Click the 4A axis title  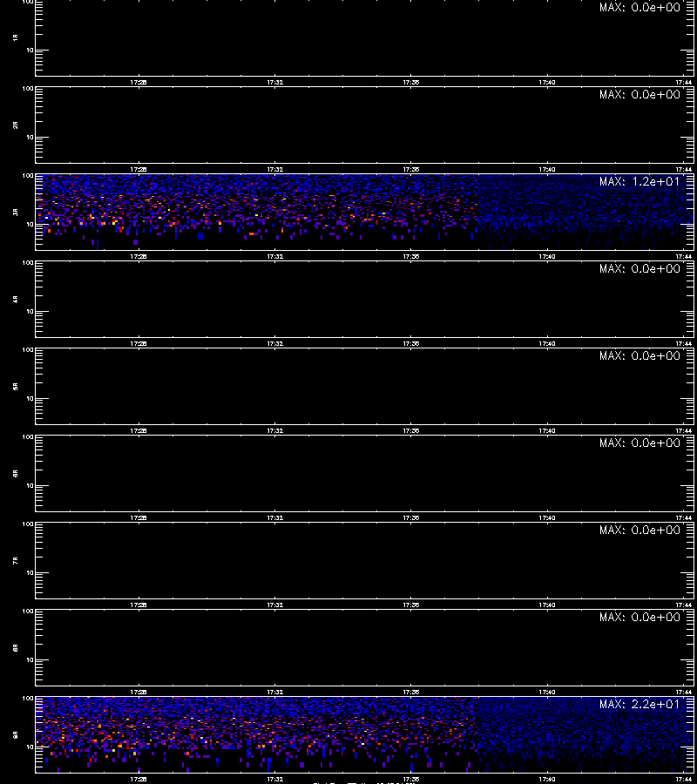(x=16, y=299)
